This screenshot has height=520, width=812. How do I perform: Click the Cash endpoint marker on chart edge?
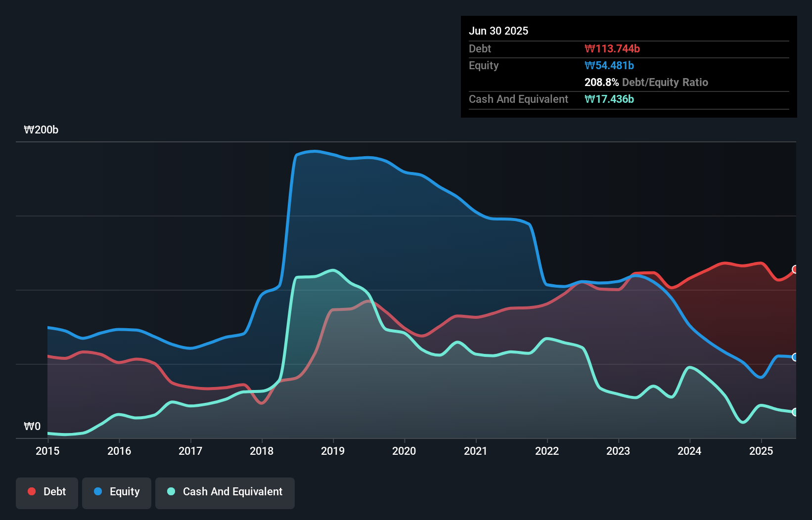pyautogui.click(x=795, y=412)
